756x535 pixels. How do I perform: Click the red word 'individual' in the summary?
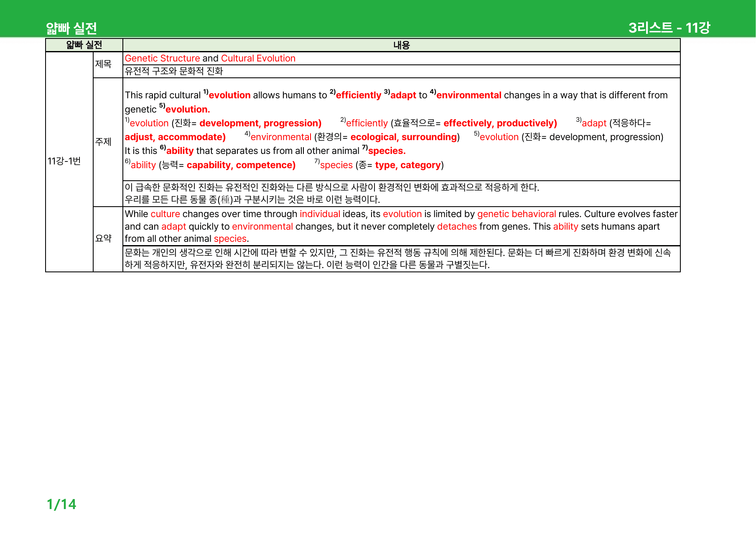click(320, 214)
